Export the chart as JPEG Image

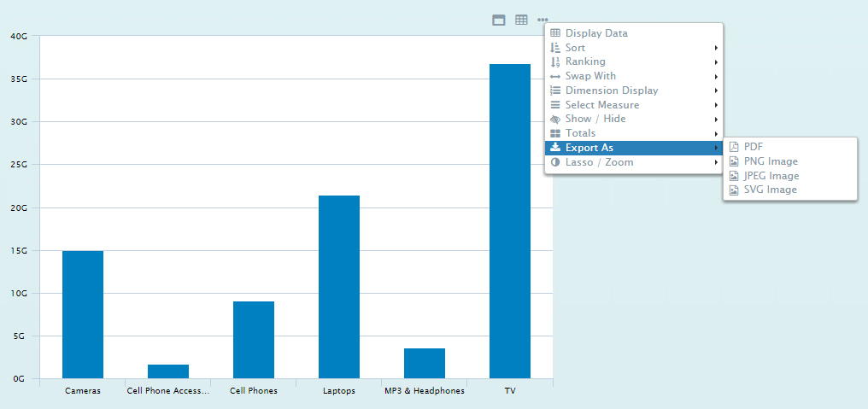[x=771, y=176]
